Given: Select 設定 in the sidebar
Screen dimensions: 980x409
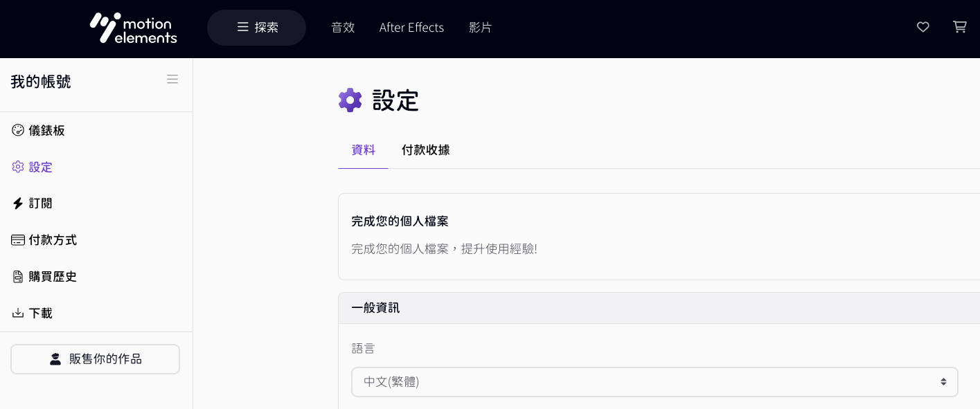Looking at the screenshot, I should [x=33, y=167].
